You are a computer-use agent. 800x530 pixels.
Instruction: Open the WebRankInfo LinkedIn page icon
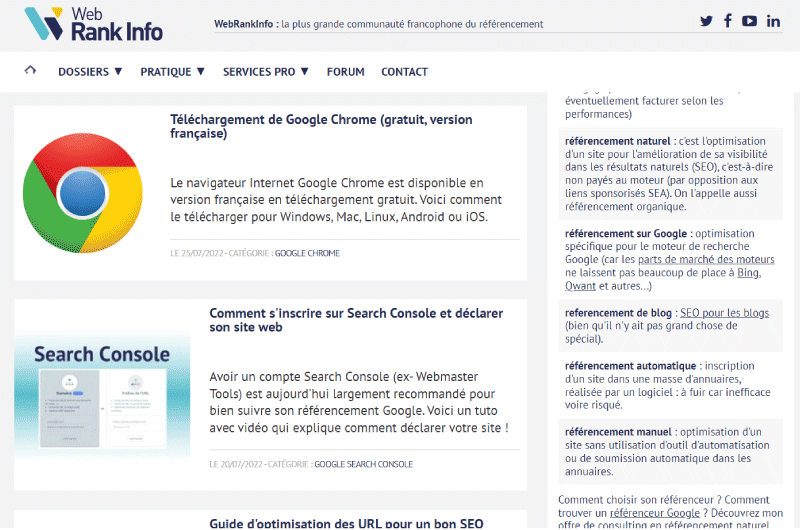pyautogui.click(x=773, y=21)
